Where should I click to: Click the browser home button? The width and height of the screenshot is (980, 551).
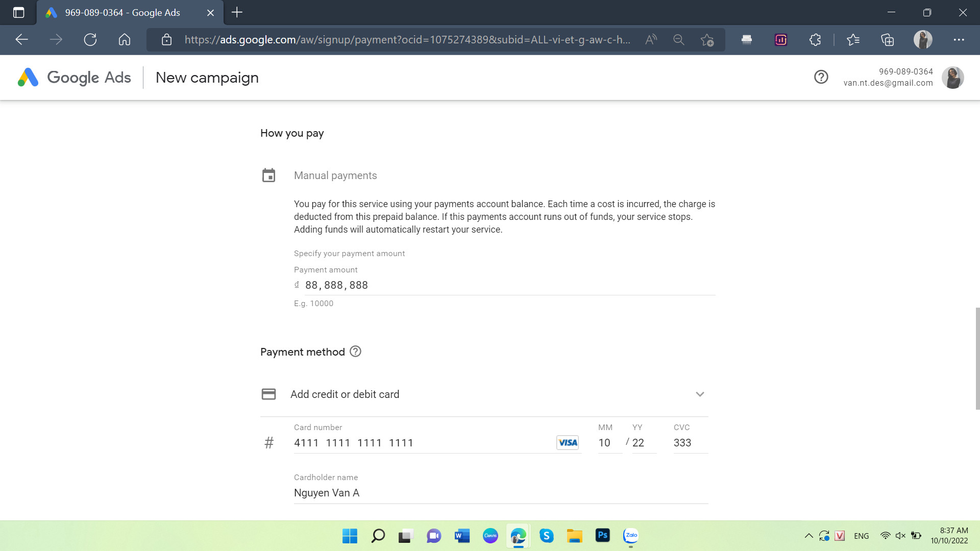[x=124, y=39]
